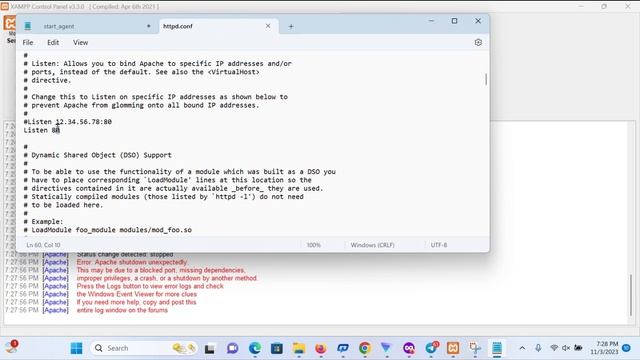Click the Notepad vertical scrollbar thumb
This screenshot has width=640, height=360.
pos(486,79)
